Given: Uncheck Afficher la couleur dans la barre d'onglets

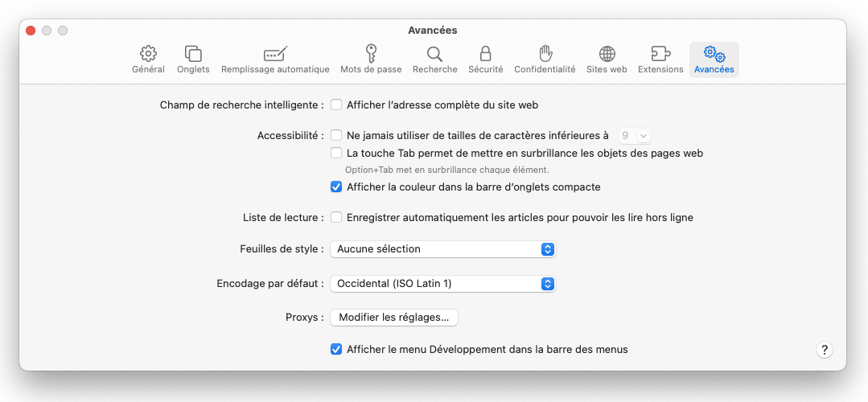Looking at the screenshot, I should coord(336,187).
